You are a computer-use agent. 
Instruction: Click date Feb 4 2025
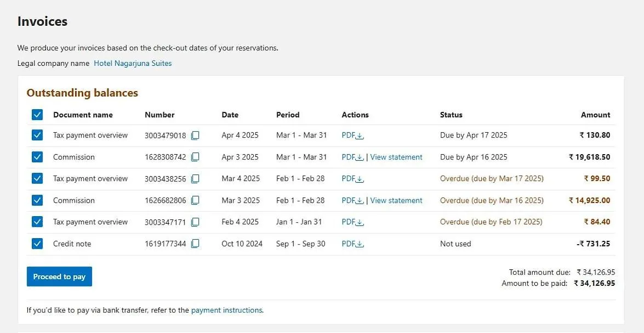tap(240, 222)
